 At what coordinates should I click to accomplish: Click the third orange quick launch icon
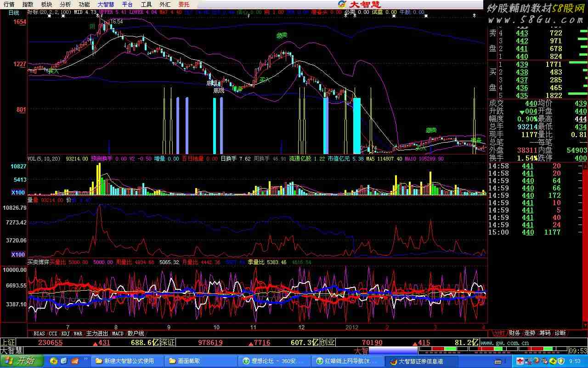74,361
